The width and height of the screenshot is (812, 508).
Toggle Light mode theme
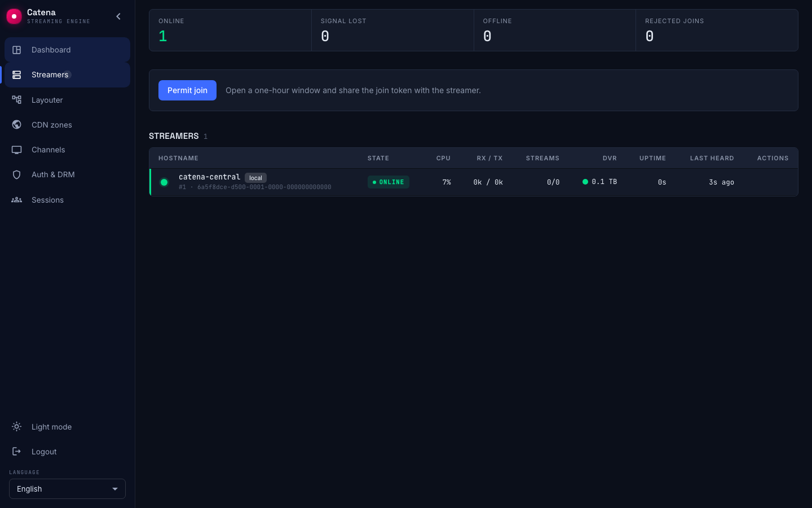tap(67, 427)
